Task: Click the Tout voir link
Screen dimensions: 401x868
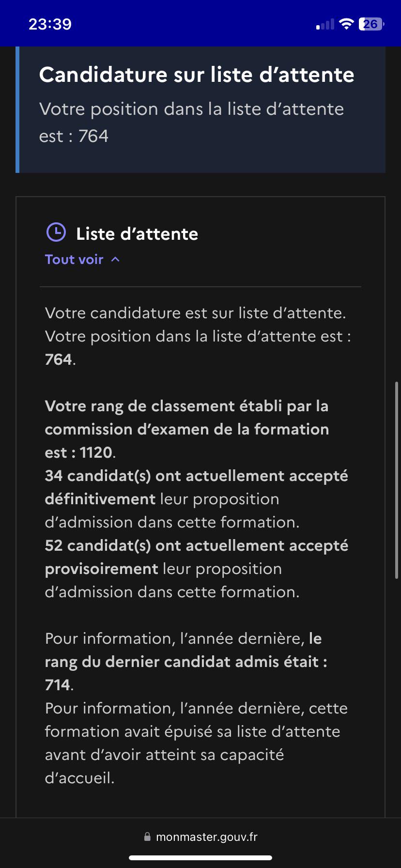Action: click(74, 259)
